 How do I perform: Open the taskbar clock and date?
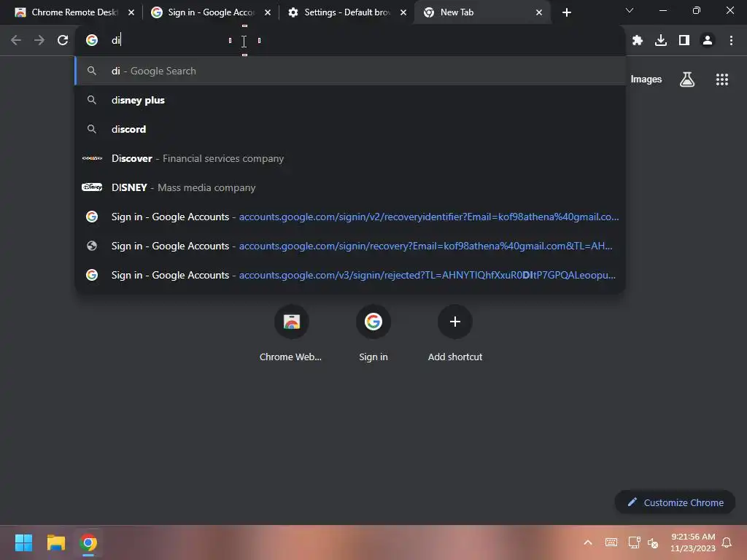pos(693,542)
